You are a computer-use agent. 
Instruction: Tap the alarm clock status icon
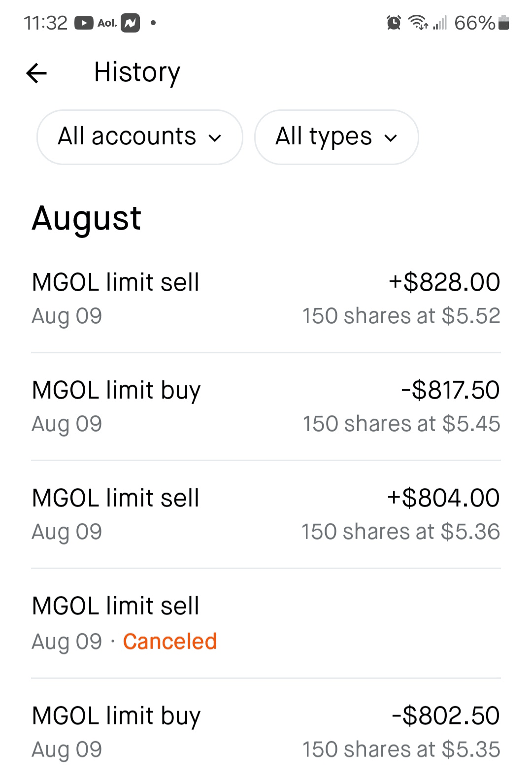(x=394, y=23)
